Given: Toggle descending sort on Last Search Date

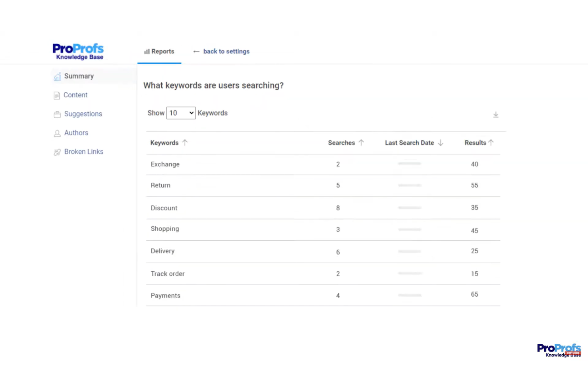Looking at the screenshot, I should tap(440, 142).
